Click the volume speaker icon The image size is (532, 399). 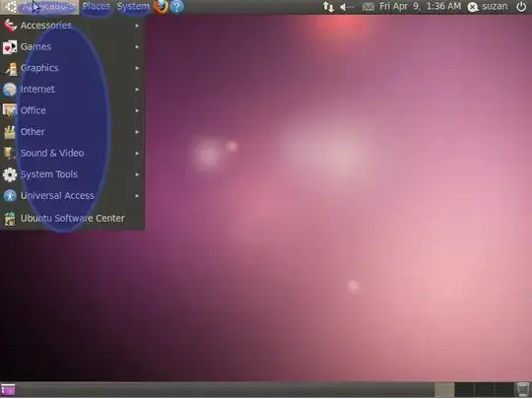[x=347, y=7]
